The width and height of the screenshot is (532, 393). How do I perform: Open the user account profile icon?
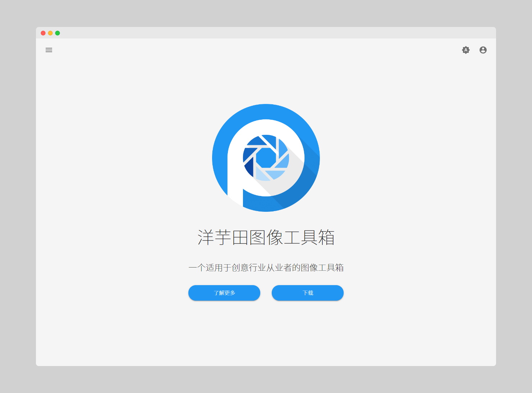coord(483,50)
